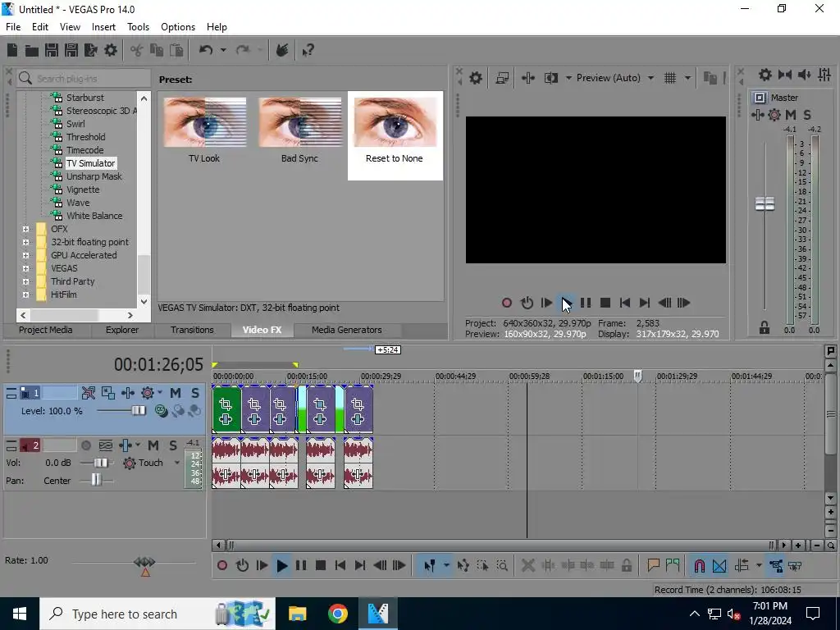Expand 32-bit floating point folder
The image size is (840, 630).
tap(25, 242)
